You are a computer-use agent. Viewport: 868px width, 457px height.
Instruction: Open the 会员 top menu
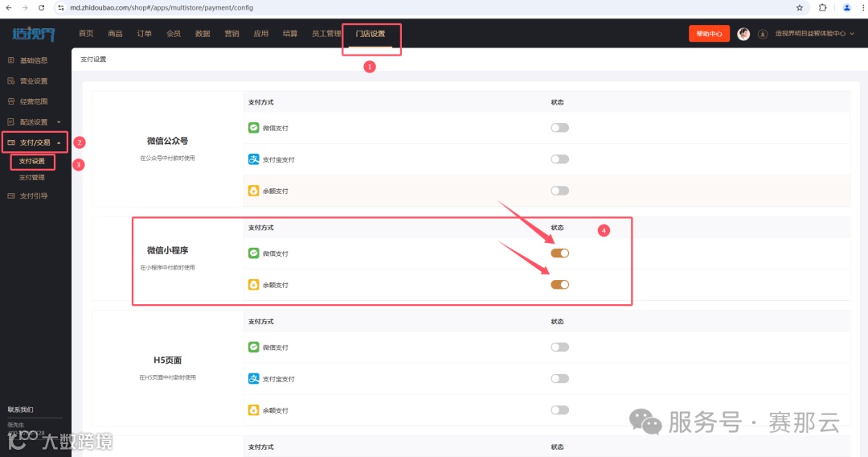[174, 34]
